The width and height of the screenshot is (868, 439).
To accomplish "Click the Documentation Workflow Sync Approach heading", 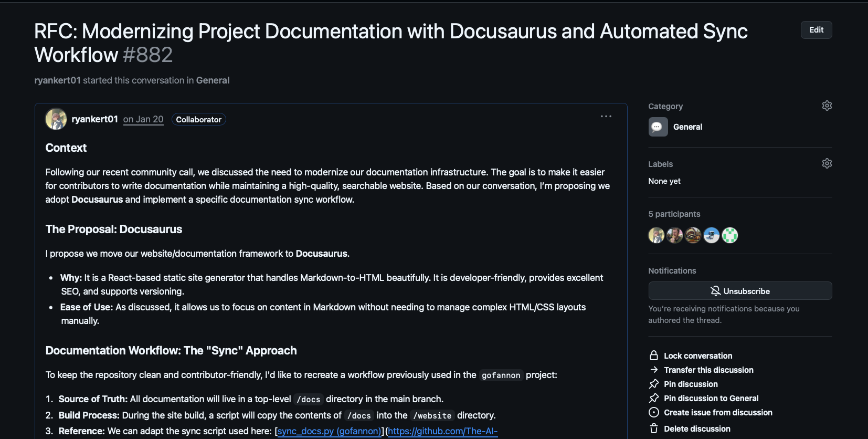I will (171, 350).
